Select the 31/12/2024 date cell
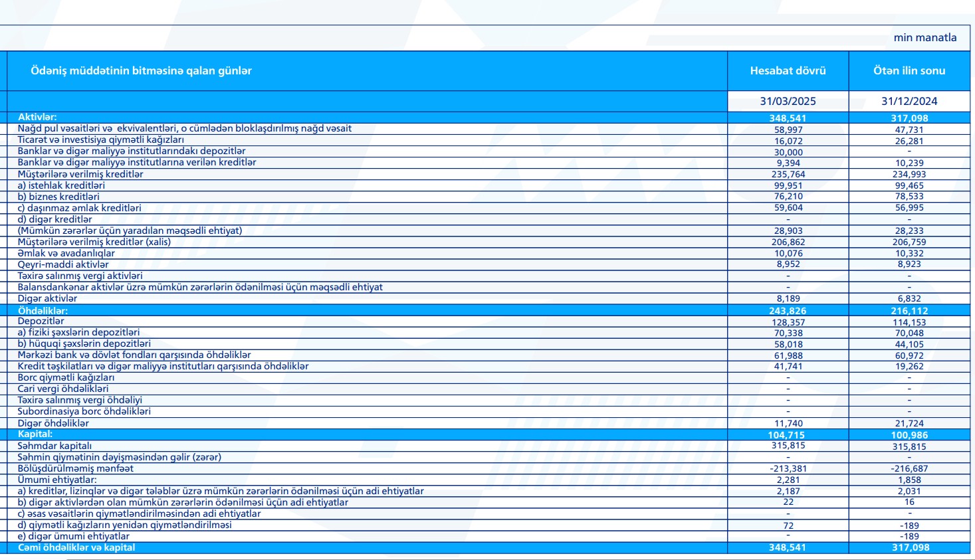Viewport: 975px width, 560px height. (x=909, y=102)
